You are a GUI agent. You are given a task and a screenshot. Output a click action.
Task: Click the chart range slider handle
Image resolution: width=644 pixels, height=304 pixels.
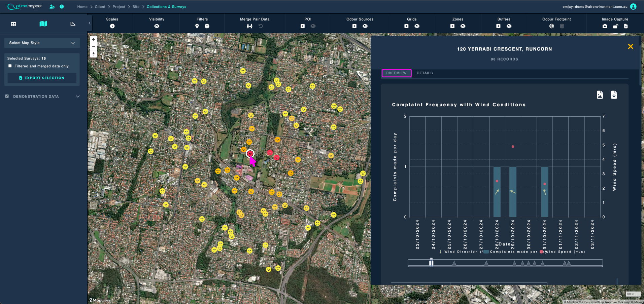[431, 263]
